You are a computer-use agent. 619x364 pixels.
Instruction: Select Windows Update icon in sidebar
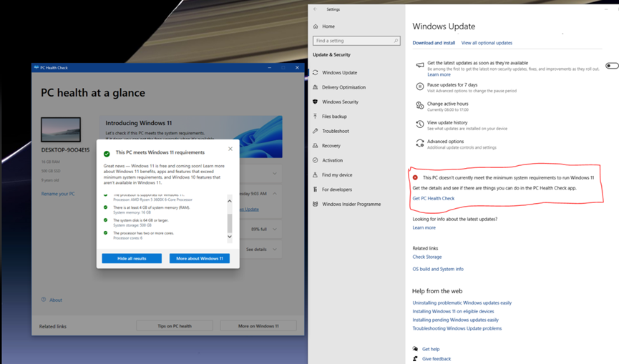point(316,72)
